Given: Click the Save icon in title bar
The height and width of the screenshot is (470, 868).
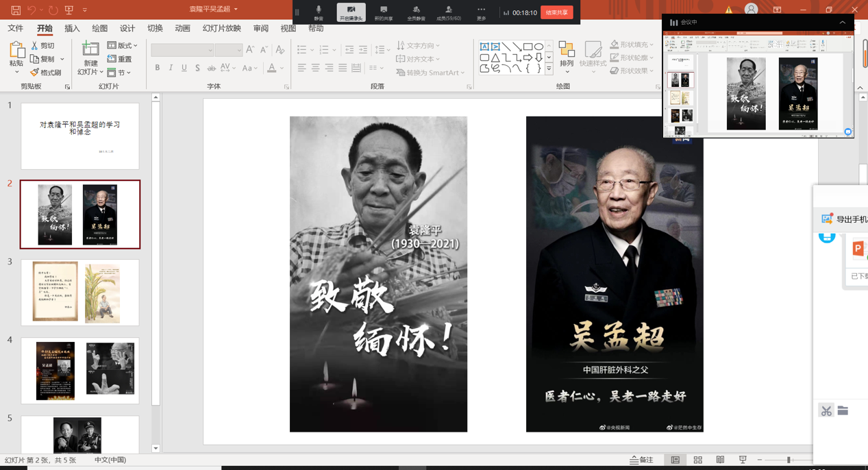Looking at the screenshot, I should click(15, 10).
